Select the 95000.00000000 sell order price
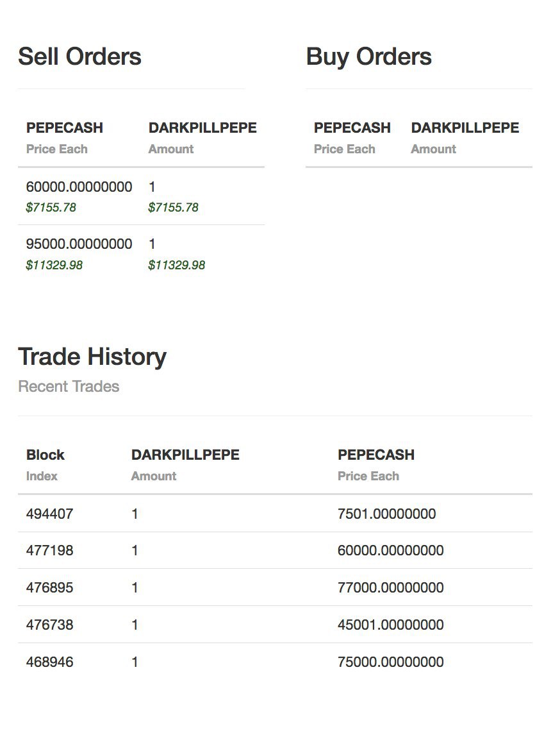560x740 pixels. (79, 244)
